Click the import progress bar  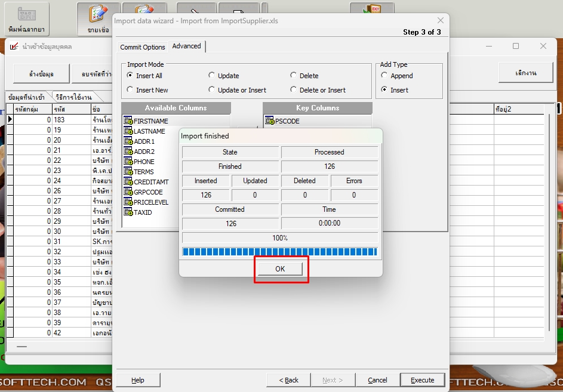279,252
